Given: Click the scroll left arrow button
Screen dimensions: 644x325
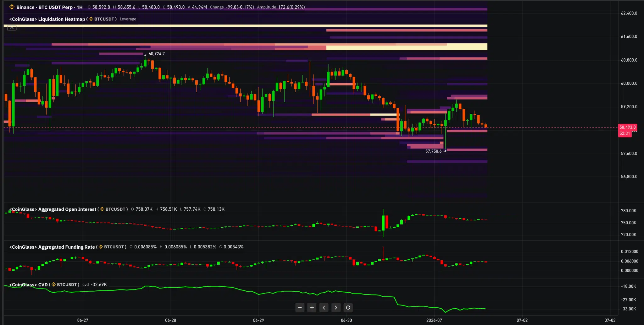Looking at the screenshot, I should [x=324, y=307].
